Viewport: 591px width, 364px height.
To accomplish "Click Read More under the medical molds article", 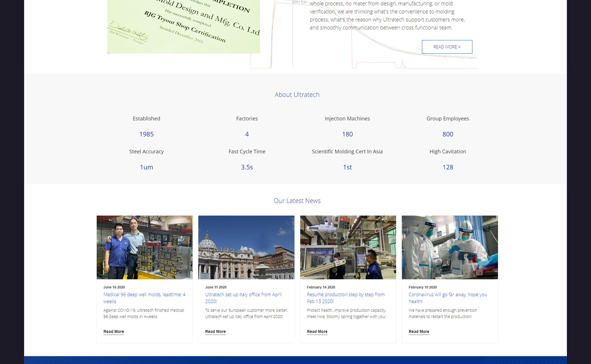I will pos(114,332).
